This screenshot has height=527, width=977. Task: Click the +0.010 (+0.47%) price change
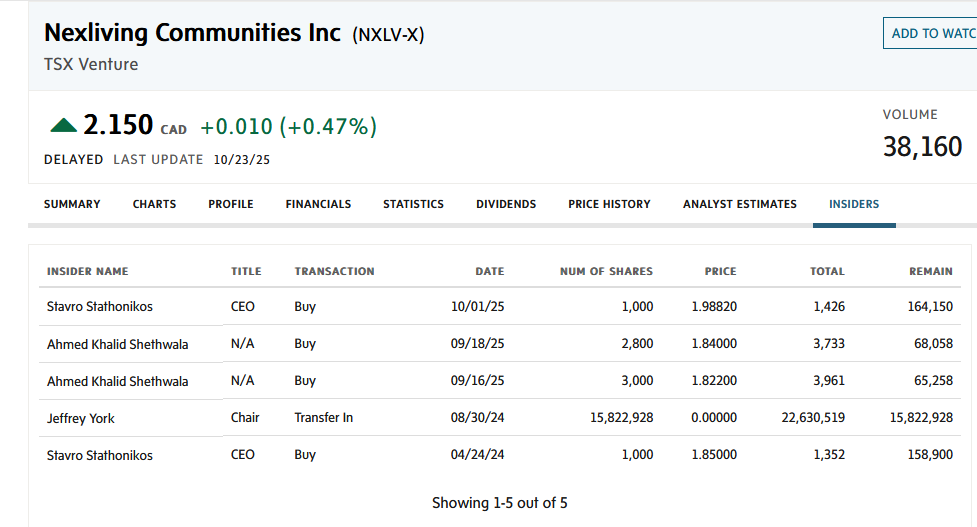288,126
